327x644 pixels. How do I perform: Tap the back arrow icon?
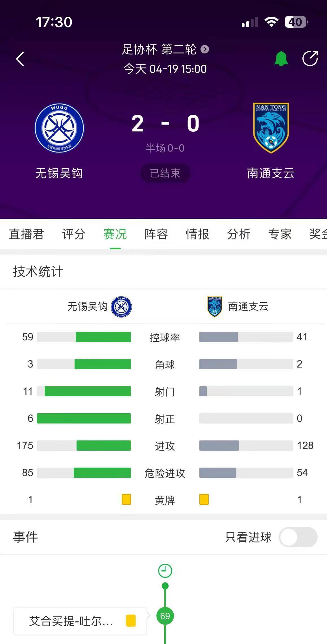20,59
